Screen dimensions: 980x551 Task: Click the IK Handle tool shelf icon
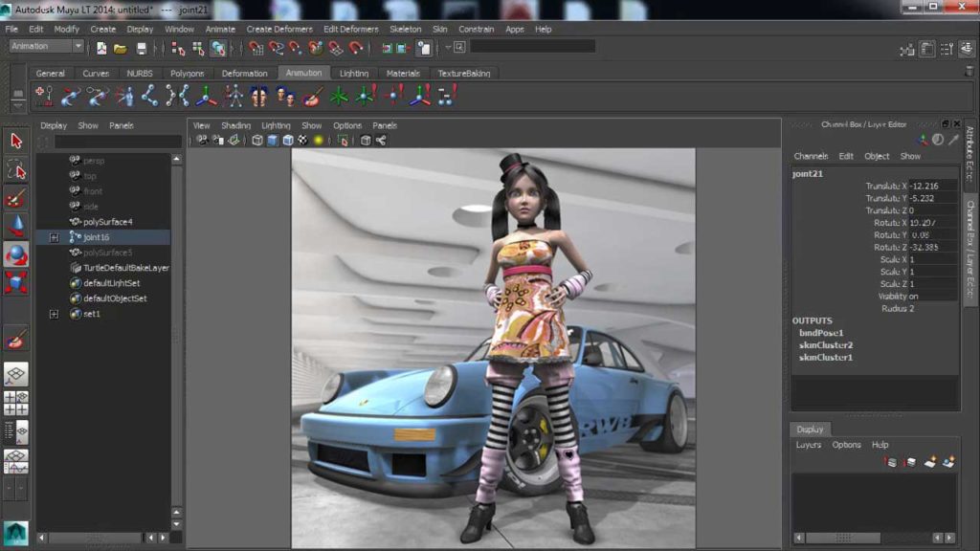[x=70, y=97]
